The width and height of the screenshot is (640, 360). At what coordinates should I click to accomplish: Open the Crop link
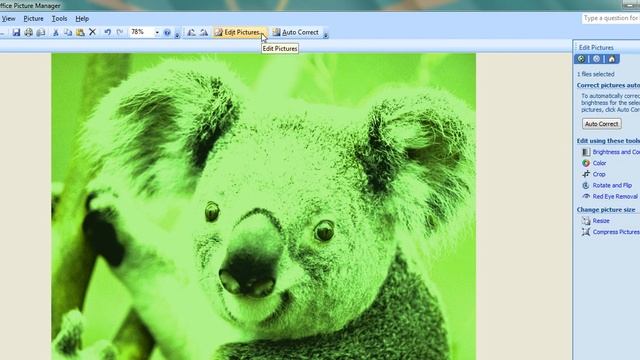[x=599, y=174]
